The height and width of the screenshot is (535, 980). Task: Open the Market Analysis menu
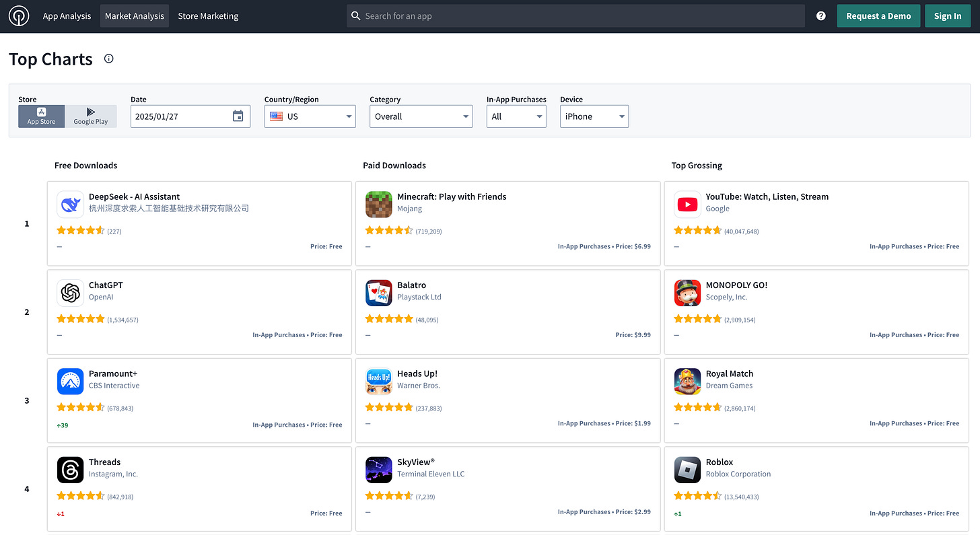click(x=135, y=16)
